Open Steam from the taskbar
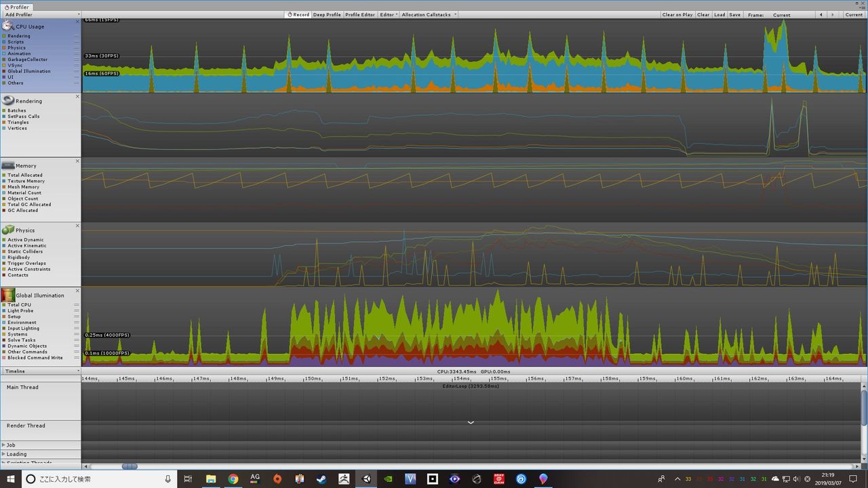Viewport: 868px width, 488px height. 321,479
